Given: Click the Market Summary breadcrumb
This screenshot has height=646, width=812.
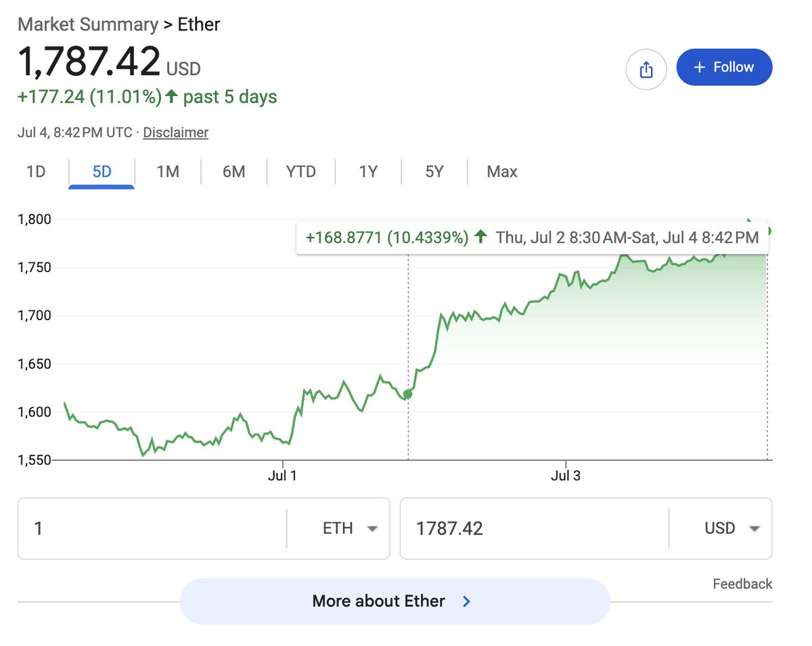Looking at the screenshot, I should tap(87, 25).
